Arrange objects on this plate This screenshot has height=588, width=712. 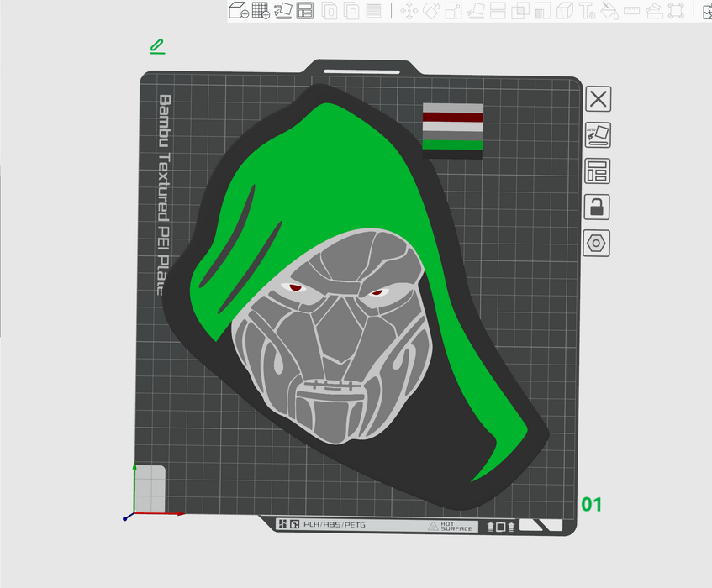[x=598, y=171]
